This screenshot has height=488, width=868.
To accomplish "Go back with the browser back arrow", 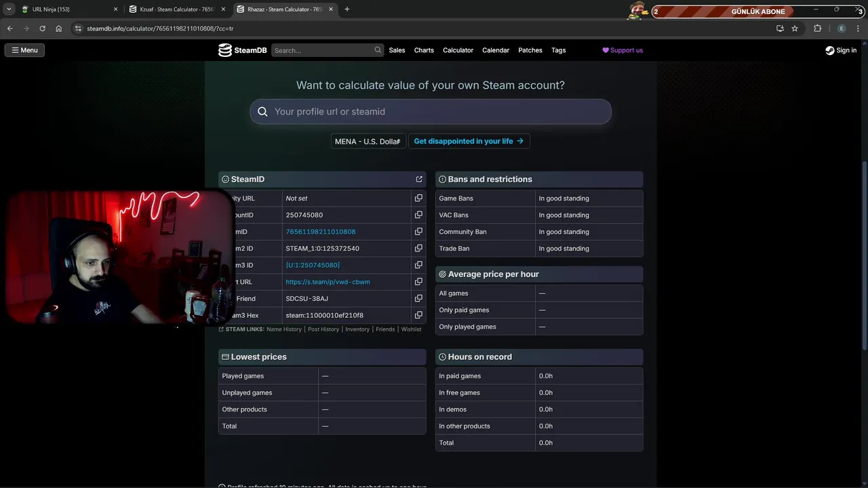I will 9,28.
